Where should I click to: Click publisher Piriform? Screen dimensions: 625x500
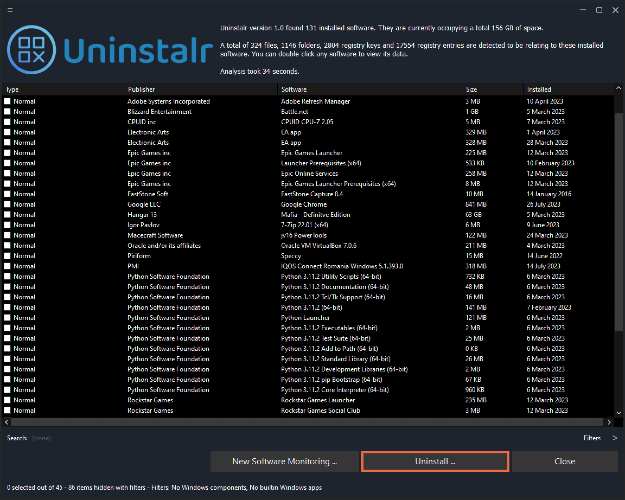click(x=139, y=256)
